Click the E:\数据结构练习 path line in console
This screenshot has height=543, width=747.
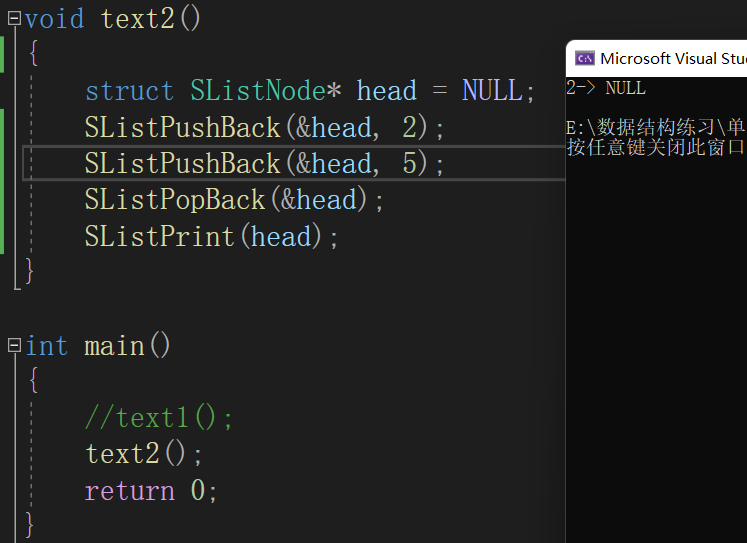(x=655, y=127)
